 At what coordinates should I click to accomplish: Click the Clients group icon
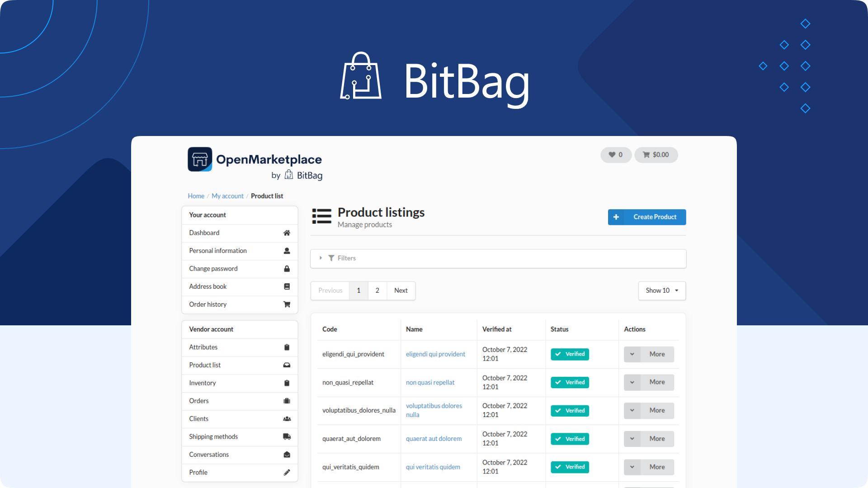[x=287, y=419]
